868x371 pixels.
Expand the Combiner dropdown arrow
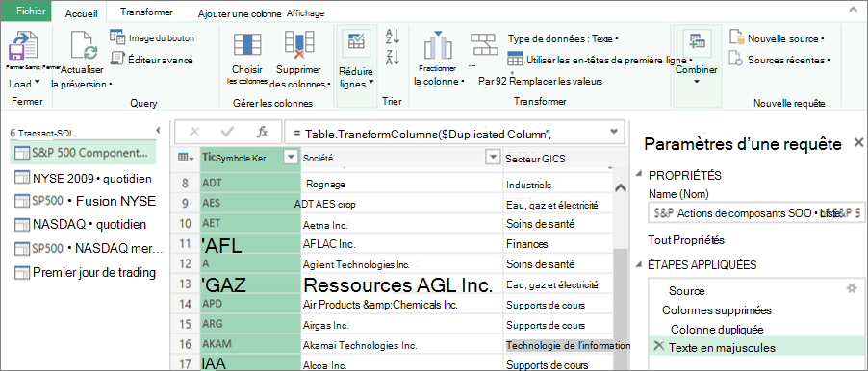point(697,82)
